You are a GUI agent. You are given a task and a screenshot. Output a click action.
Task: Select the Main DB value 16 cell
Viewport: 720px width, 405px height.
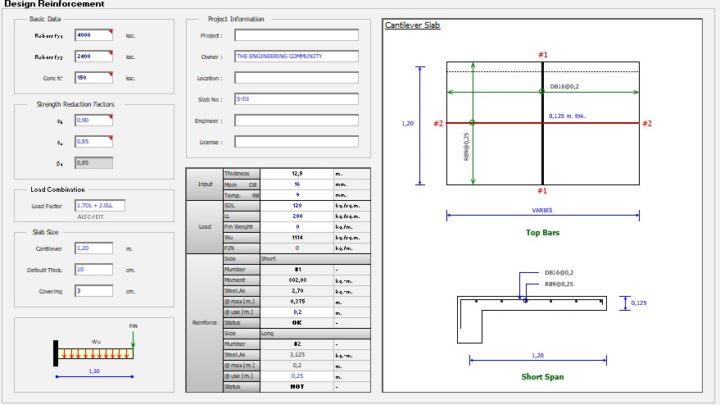coord(297,184)
